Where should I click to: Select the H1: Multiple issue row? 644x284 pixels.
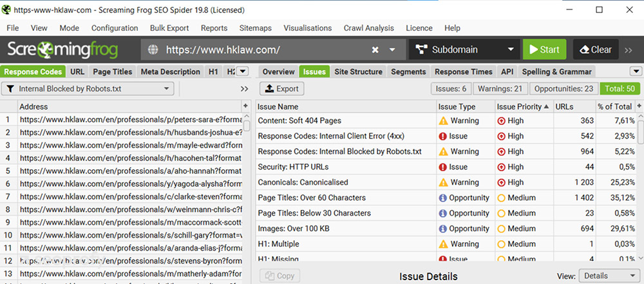click(x=446, y=244)
